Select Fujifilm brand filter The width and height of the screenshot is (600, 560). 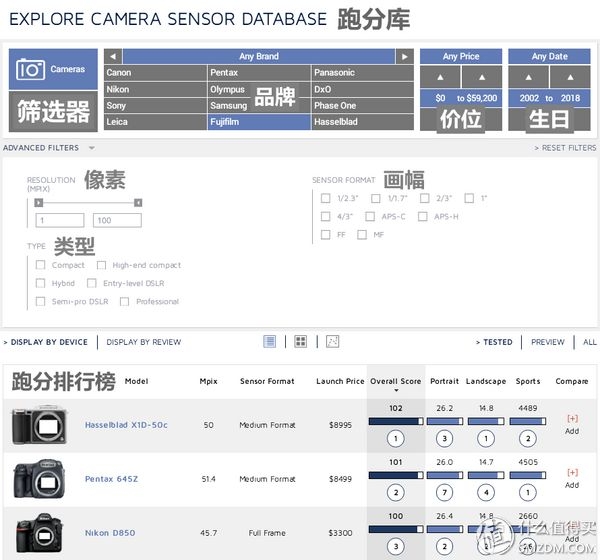point(259,122)
